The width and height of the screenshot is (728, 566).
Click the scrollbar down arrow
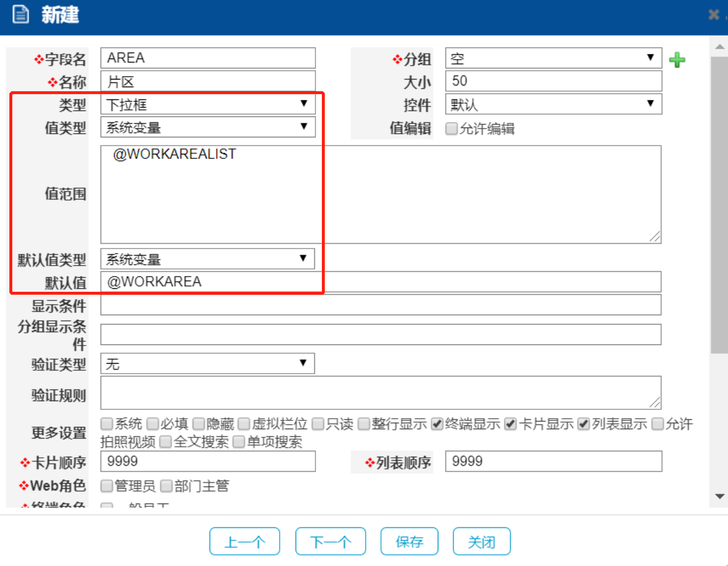pos(719,496)
